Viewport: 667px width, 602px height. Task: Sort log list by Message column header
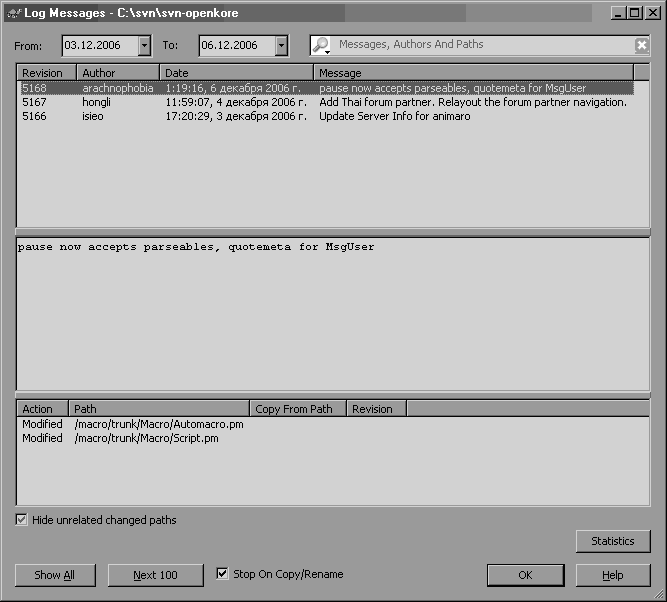pyautogui.click(x=473, y=73)
